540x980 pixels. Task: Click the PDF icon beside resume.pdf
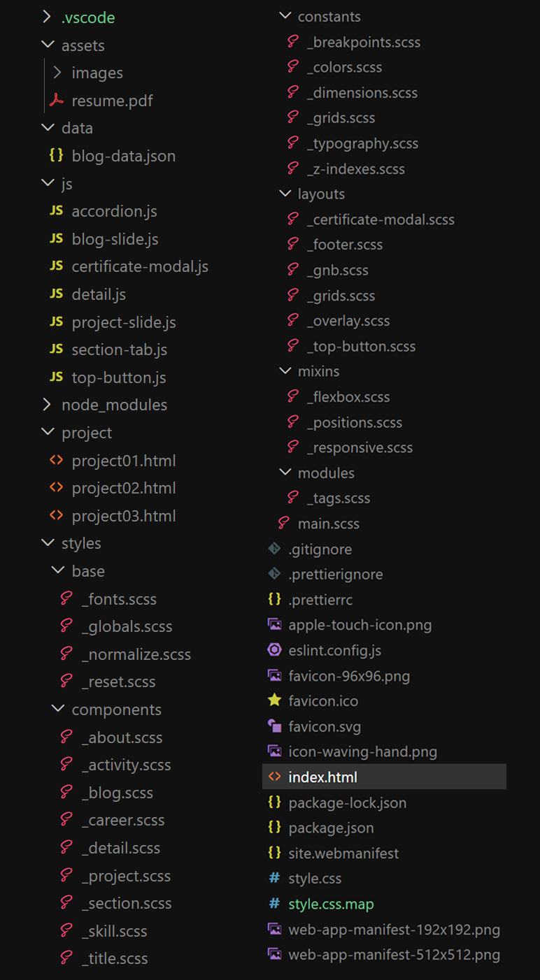pos(57,100)
